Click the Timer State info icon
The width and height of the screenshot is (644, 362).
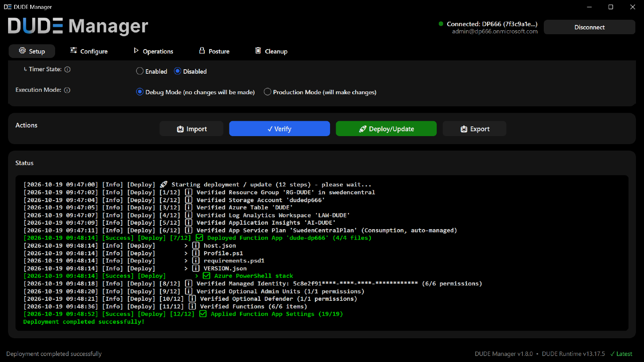pos(68,69)
